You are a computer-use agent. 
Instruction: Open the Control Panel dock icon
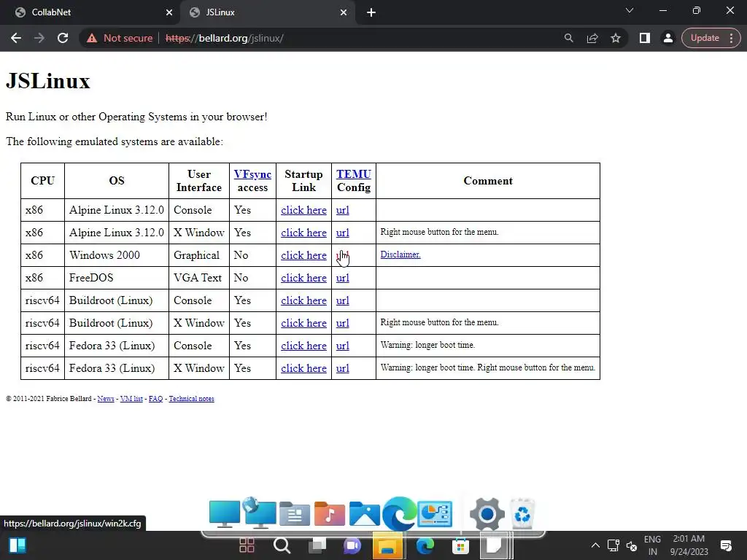pyautogui.click(x=435, y=514)
